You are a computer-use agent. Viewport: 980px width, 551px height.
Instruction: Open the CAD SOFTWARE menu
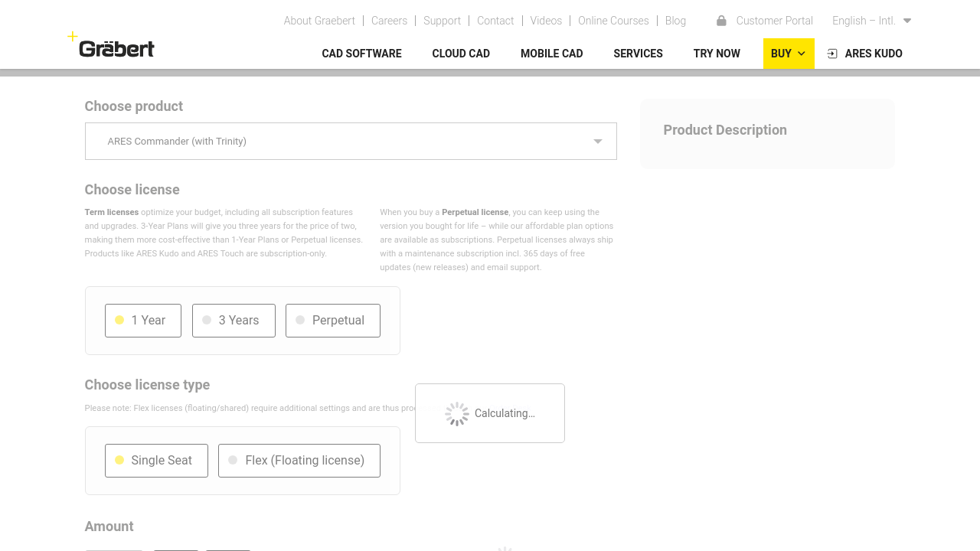pos(361,54)
